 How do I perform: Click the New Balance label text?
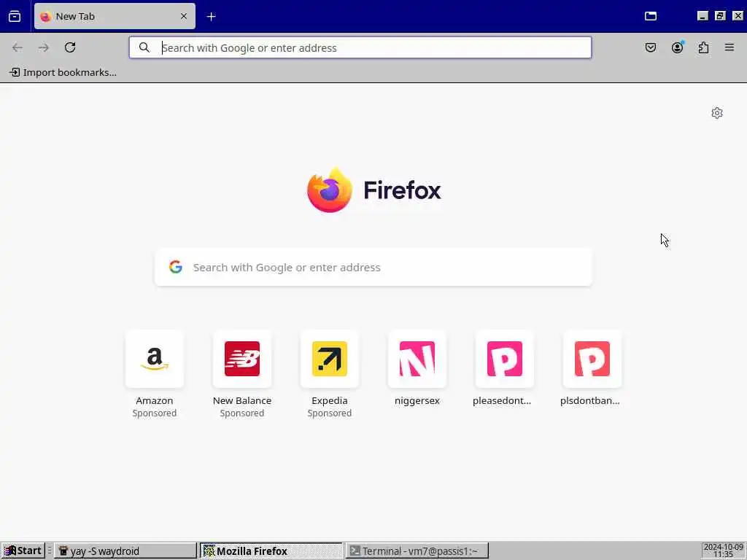tap(242, 400)
